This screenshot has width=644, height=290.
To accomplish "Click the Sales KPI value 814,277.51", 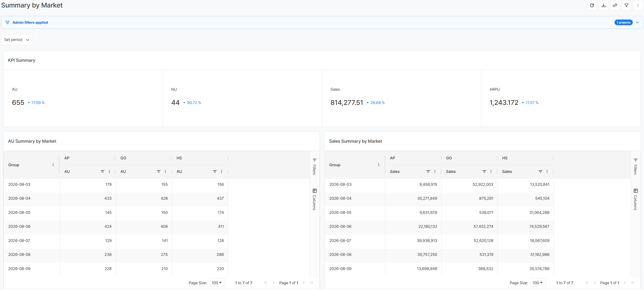I will click(x=347, y=103).
